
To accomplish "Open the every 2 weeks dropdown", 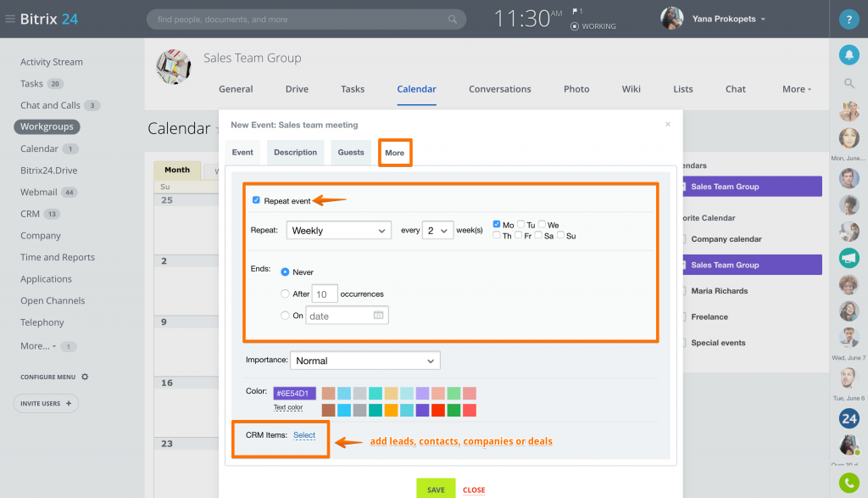I will pos(438,230).
